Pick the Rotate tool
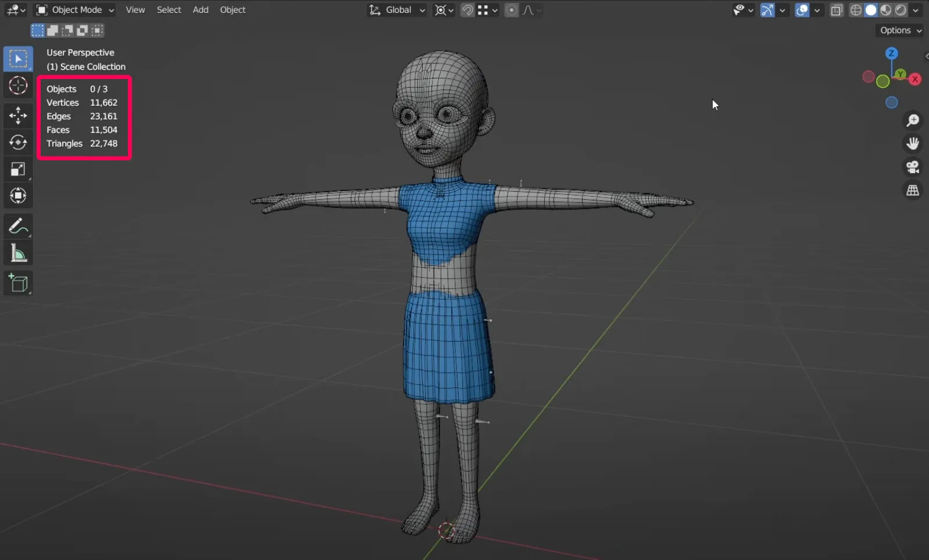Viewport: 929px width, 560px height. point(18,142)
